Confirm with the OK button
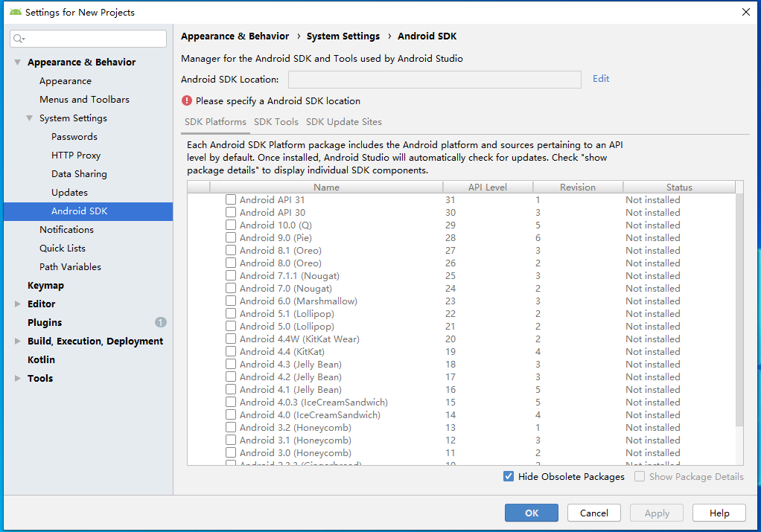Screen dimensions: 761x532 pyautogui.click(x=532, y=513)
